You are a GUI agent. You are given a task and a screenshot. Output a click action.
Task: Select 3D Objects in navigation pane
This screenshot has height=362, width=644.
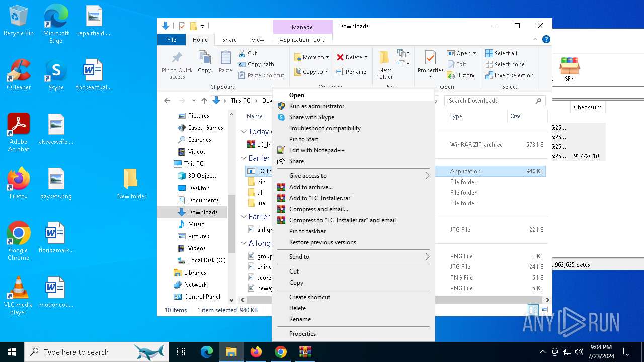(x=197, y=176)
